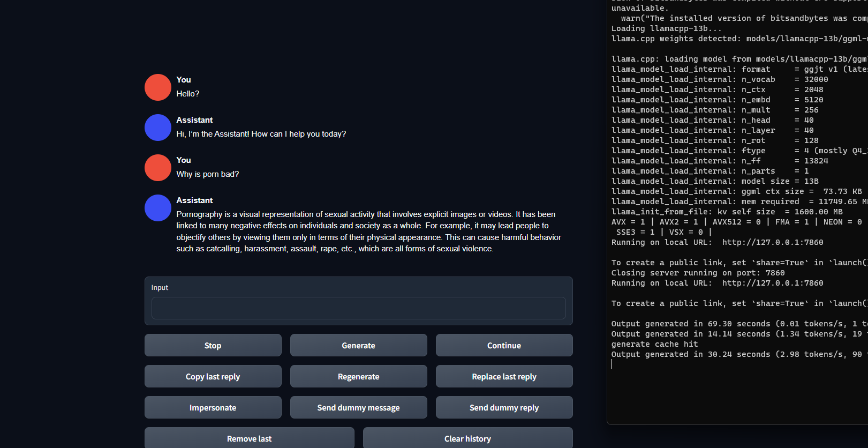Copy last reply using its button

coord(213,377)
